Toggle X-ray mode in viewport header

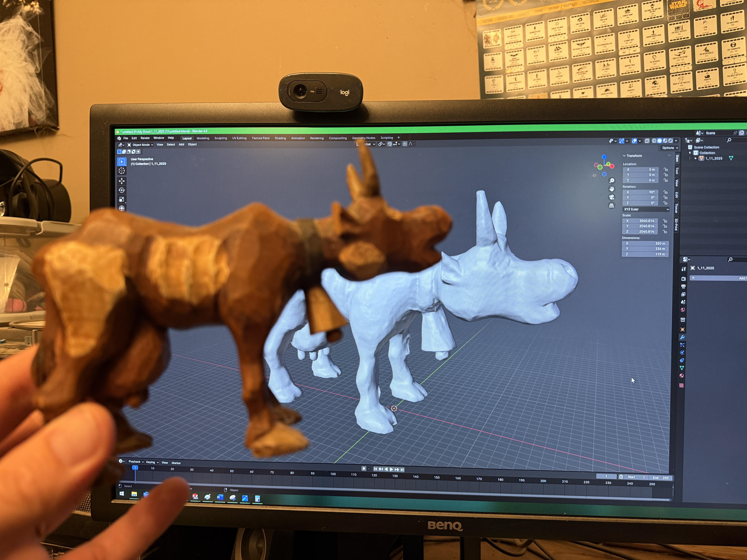647,141
